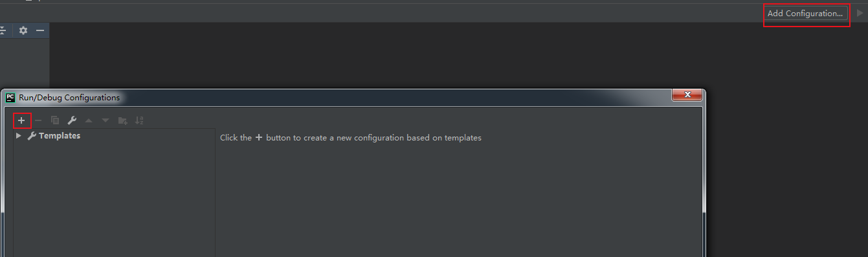Move configuration down with the down arrow
868x257 pixels.
[x=106, y=120]
